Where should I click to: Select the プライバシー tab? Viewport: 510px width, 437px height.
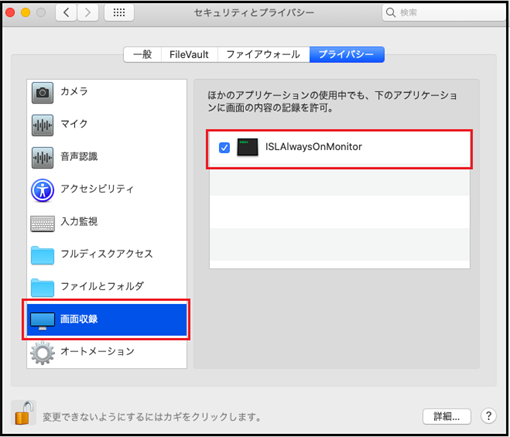click(347, 54)
